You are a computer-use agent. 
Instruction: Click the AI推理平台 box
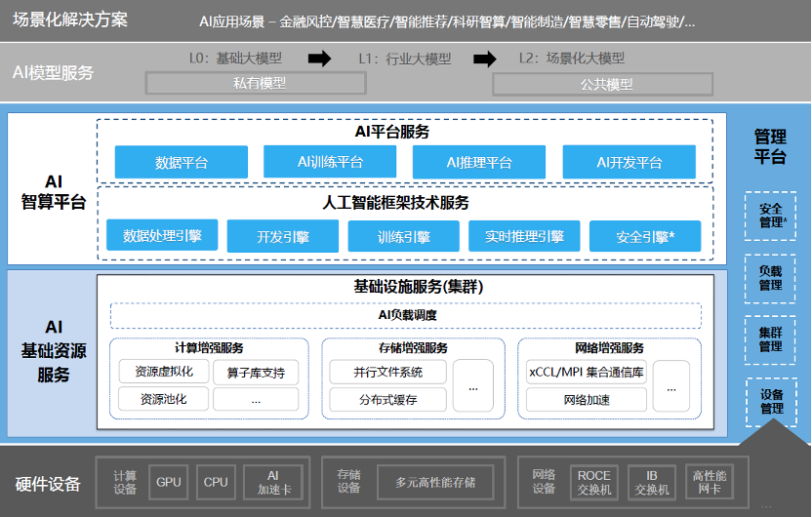point(479,162)
